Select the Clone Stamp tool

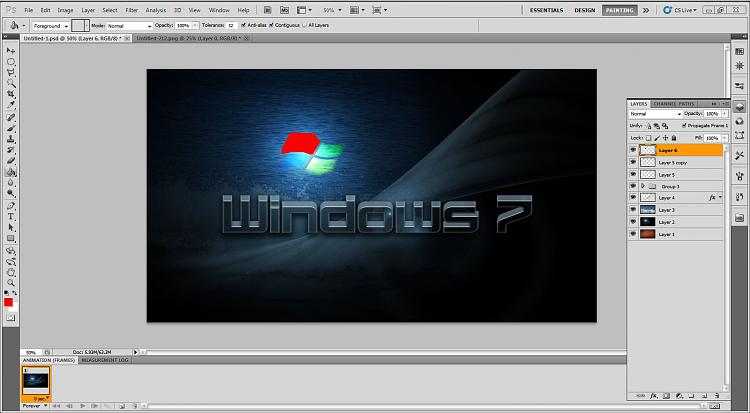click(11, 139)
